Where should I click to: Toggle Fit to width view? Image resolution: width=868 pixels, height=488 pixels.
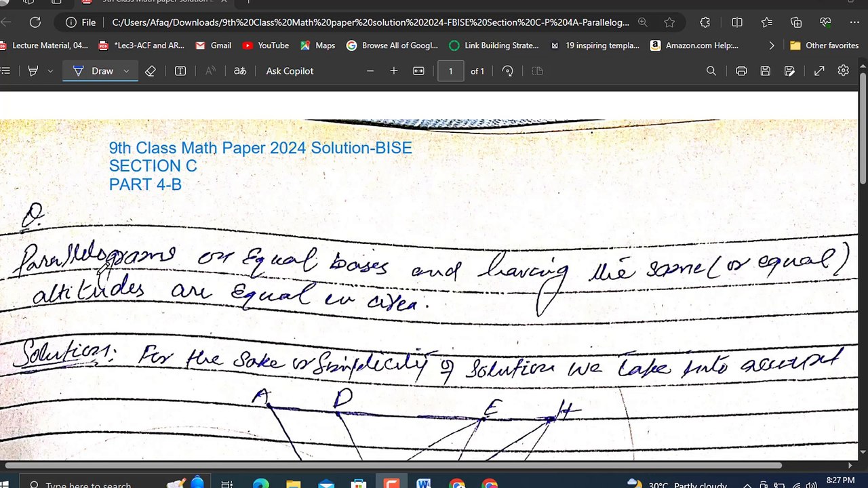pos(418,70)
